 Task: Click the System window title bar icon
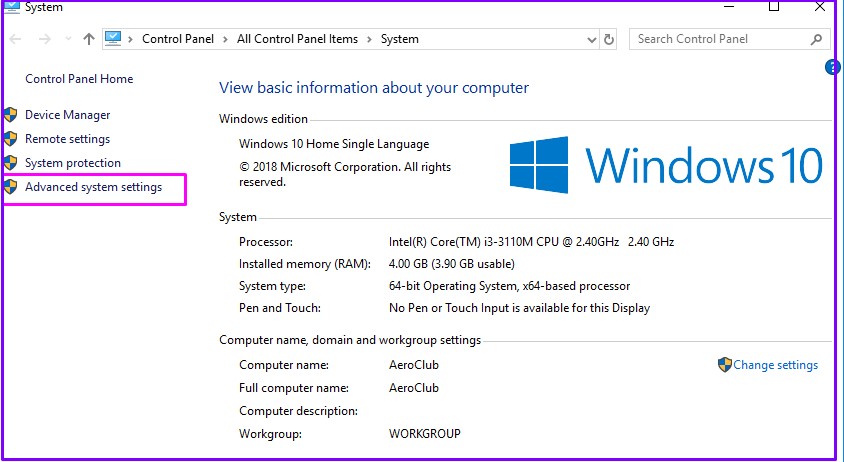coord(12,6)
